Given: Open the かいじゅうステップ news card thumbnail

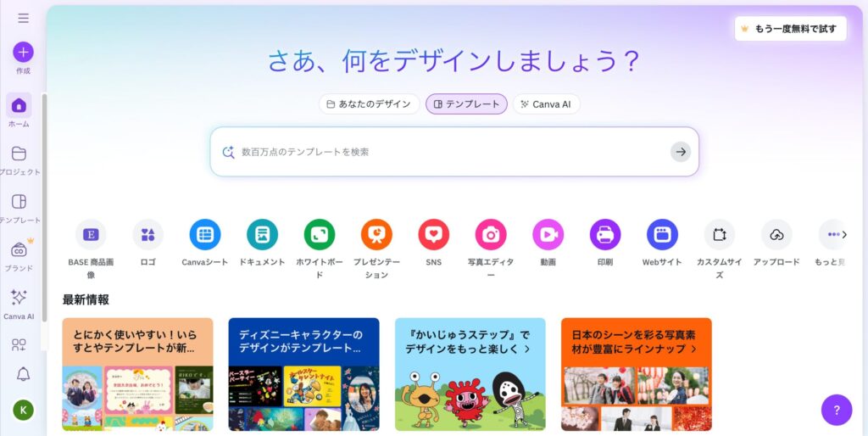Looking at the screenshot, I should coord(470,374).
